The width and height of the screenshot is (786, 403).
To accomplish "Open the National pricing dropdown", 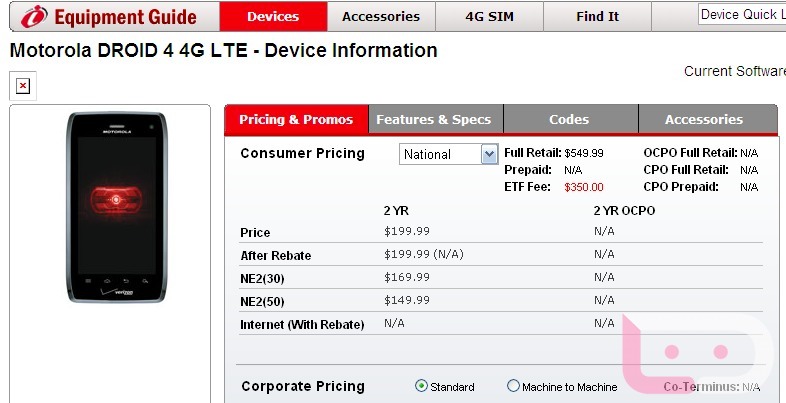I will (x=440, y=154).
